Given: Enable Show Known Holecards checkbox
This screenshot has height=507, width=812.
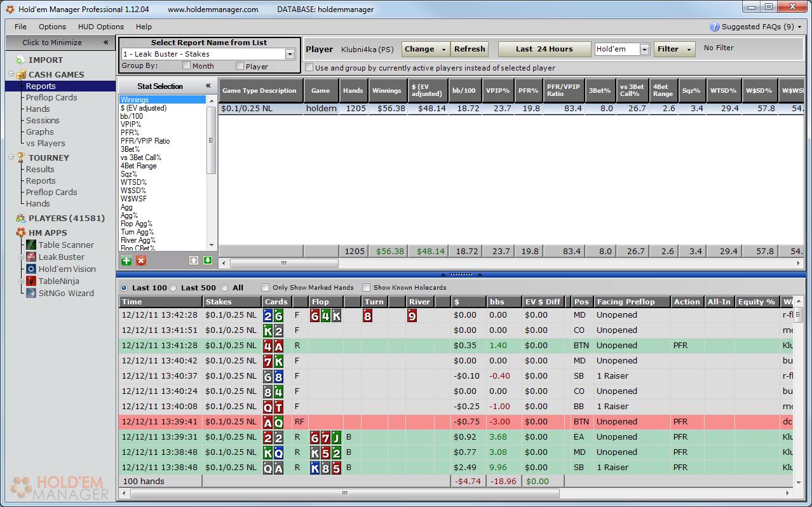Looking at the screenshot, I should point(366,288).
